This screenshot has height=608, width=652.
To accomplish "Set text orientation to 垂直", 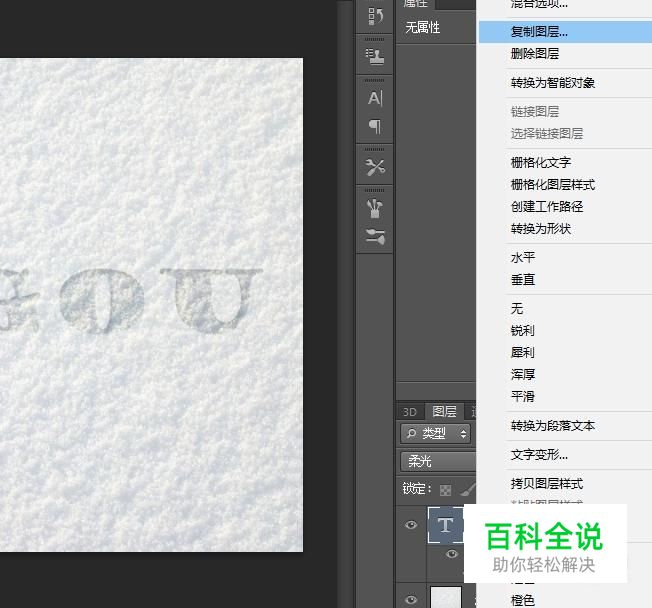I will coord(523,280).
